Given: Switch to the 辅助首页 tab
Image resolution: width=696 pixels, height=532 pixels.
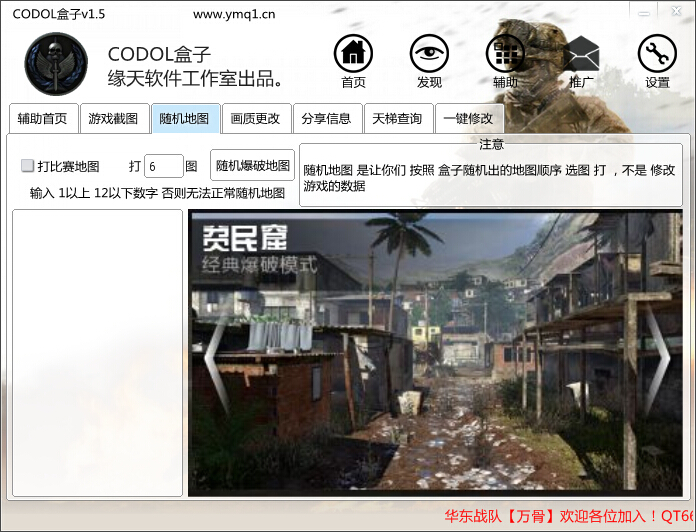Looking at the screenshot, I should coord(42,119).
